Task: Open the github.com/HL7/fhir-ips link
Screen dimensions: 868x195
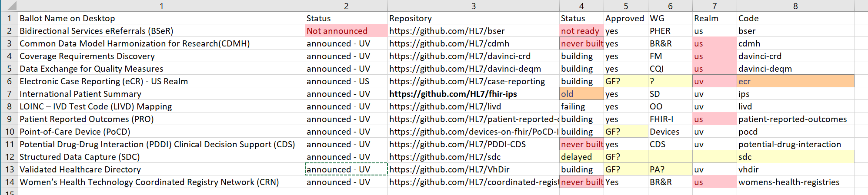Action: pyautogui.click(x=453, y=94)
